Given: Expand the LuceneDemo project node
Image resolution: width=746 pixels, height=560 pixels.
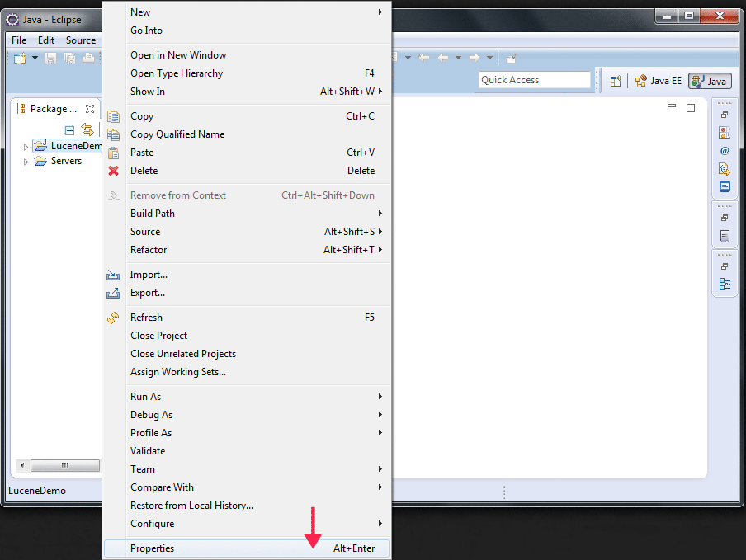Looking at the screenshot, I should coord(26,147).
